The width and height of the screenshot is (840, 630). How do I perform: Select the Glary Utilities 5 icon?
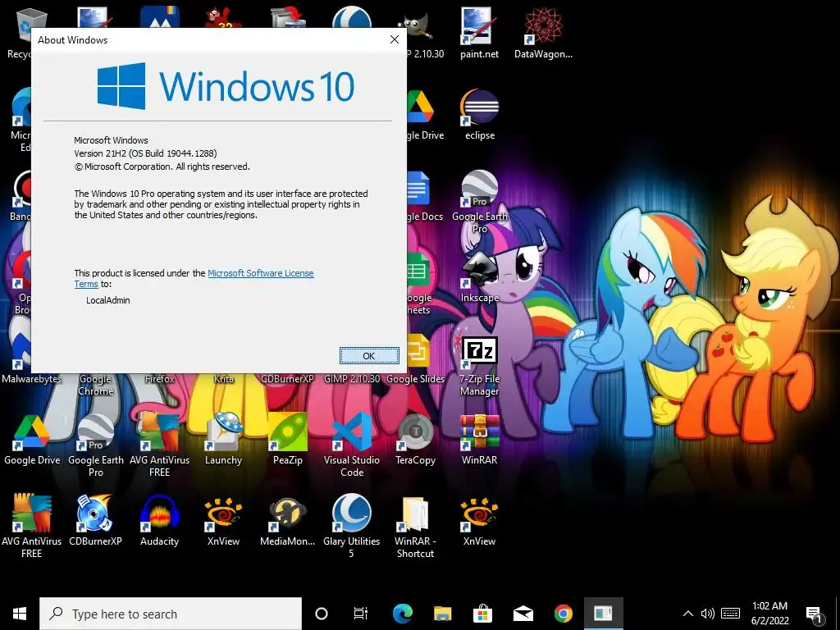(351, 526)
